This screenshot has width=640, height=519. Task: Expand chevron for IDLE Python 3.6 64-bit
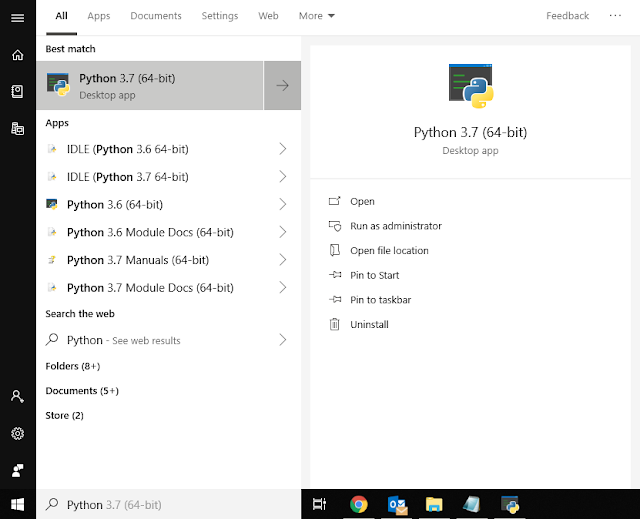pos(282,149)
